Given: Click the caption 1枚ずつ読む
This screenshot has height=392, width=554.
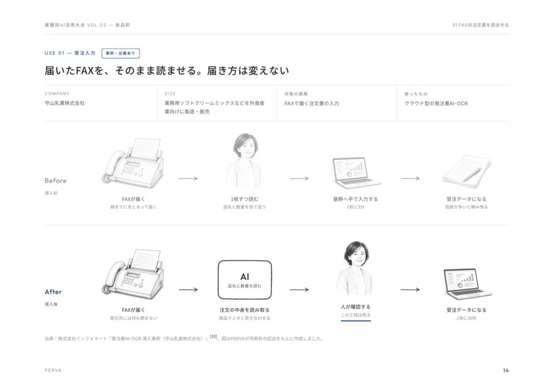Looking at the screenshot, I should (245, 199).
